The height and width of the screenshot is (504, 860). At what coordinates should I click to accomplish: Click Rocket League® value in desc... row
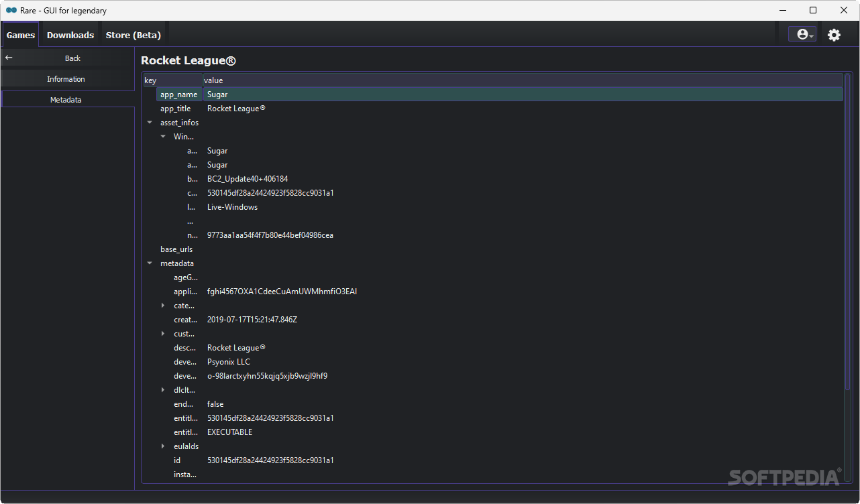(236, 348)
